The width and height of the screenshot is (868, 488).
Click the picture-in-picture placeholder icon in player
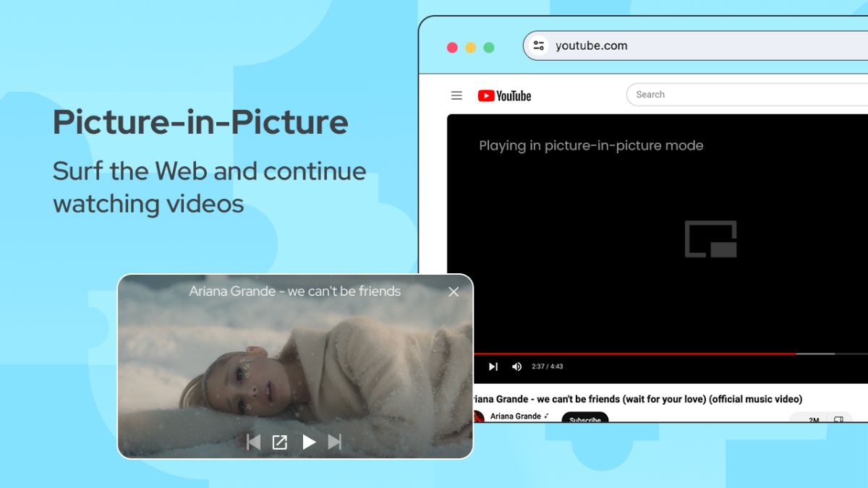click(710, 239)
